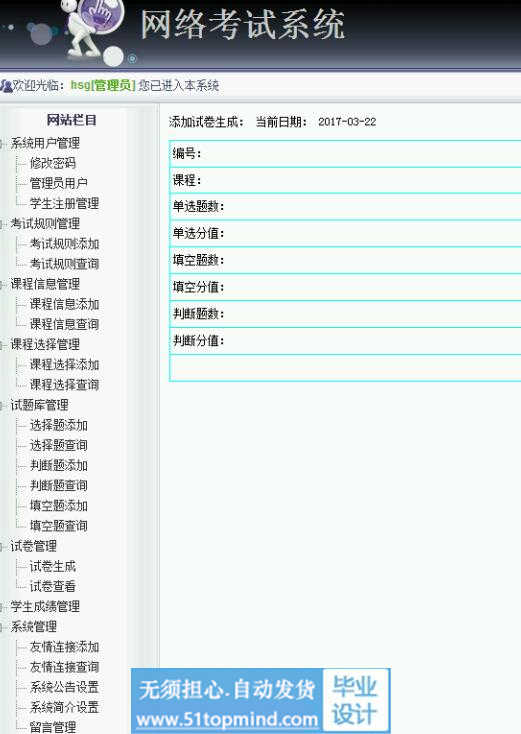Open 试卷查看 under 试卷管理
The width and height of the screenshot is (521, 734).
pos(52,586)
